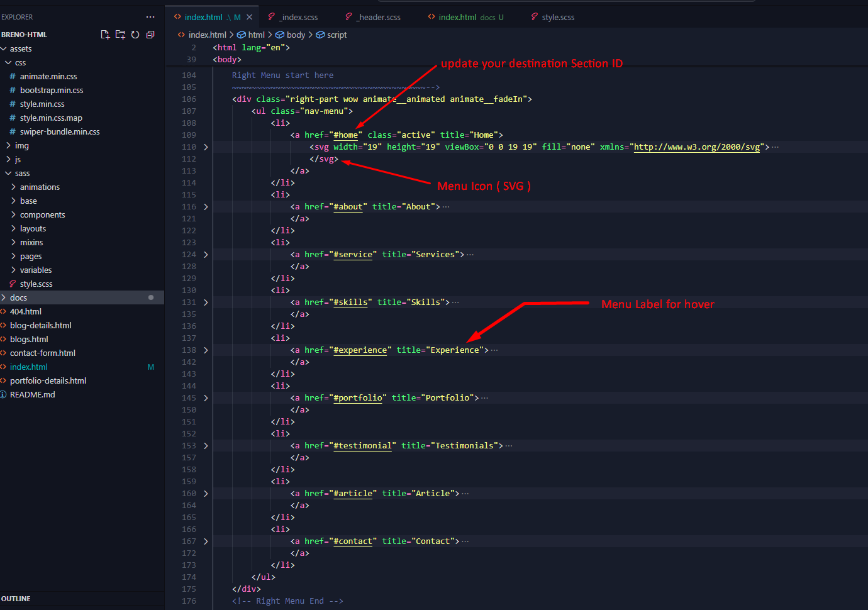Viewport: 868px width, 610px height.
Task: Click the New File icon in Explorer
Action: (105, 35)
